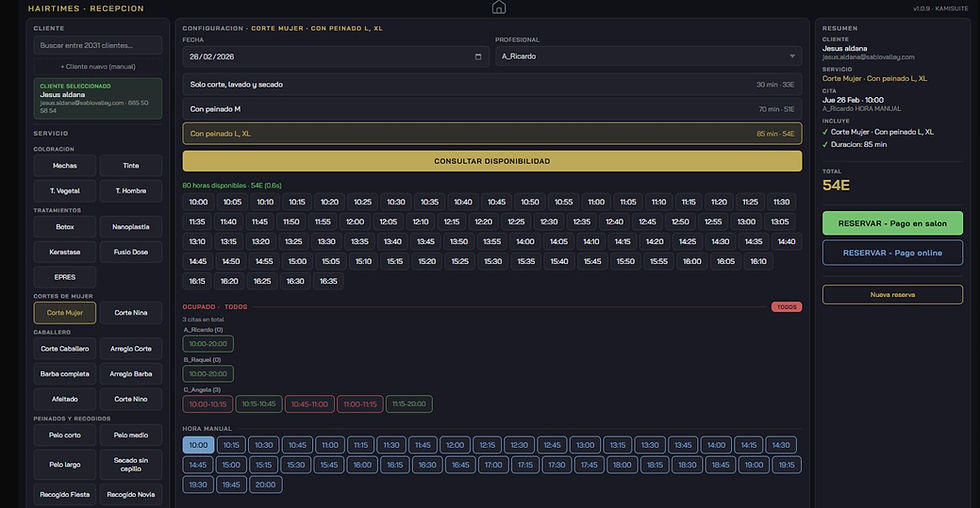This screenshot has width=980, height=508.
Task: Open C_Angela's 10:15-10:45 free block
Action: (259, 404)
